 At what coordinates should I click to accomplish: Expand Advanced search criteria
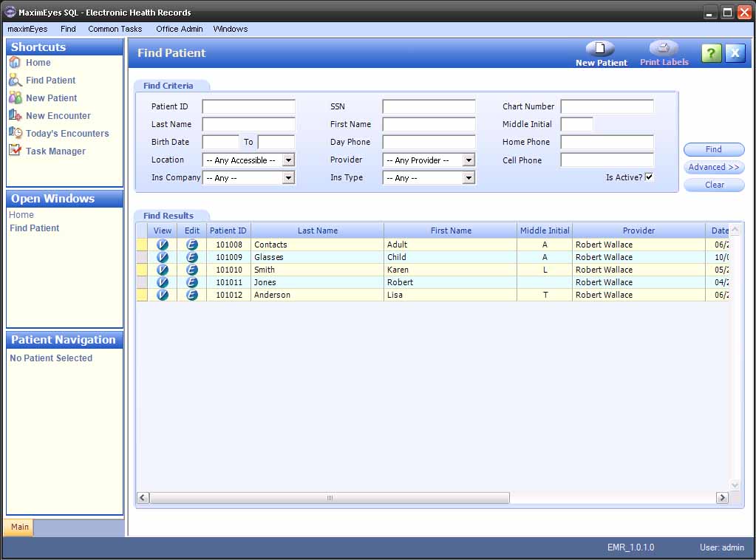[x=714, y=167]
